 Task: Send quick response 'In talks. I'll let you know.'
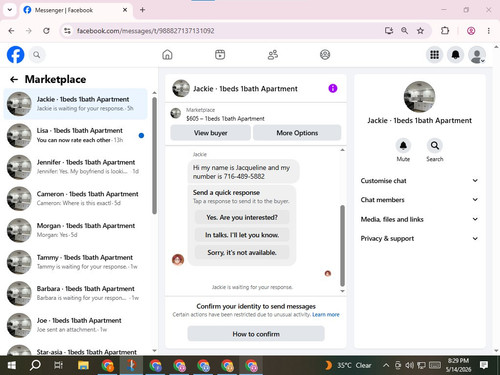(242, 235)
